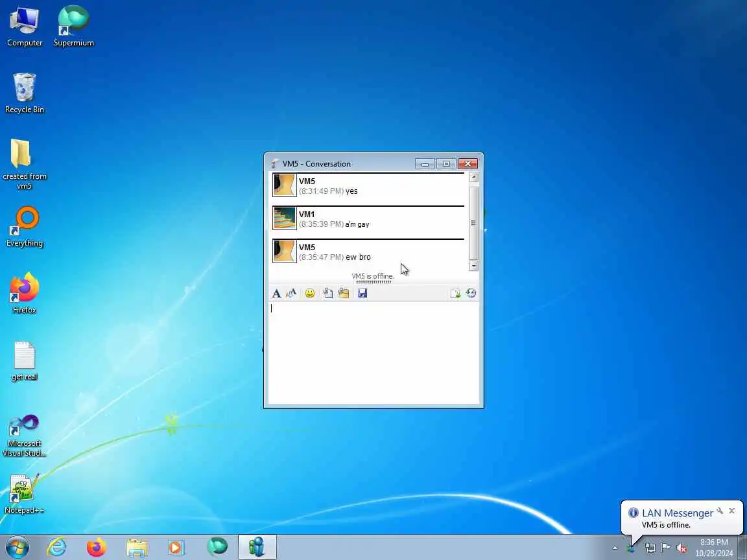Select the Firefox desktop shortcut
This screenshot has height=560, width=747.
[24, 294]
